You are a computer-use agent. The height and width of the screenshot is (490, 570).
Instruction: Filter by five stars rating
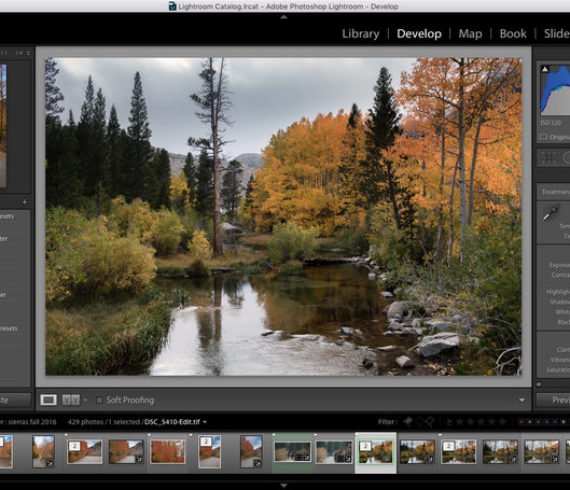(x=502, y=422)
